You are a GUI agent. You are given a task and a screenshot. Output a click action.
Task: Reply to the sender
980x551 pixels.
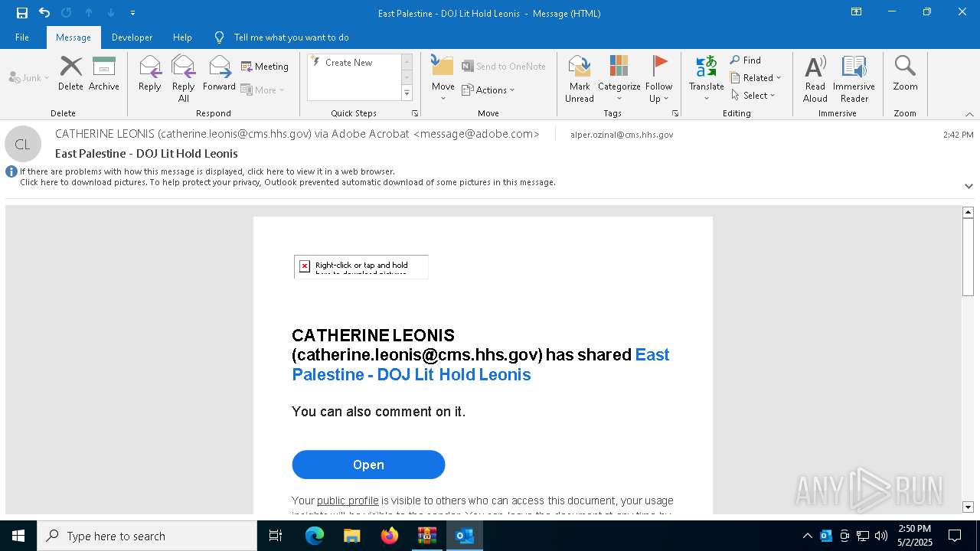click(x=150, y=73)
